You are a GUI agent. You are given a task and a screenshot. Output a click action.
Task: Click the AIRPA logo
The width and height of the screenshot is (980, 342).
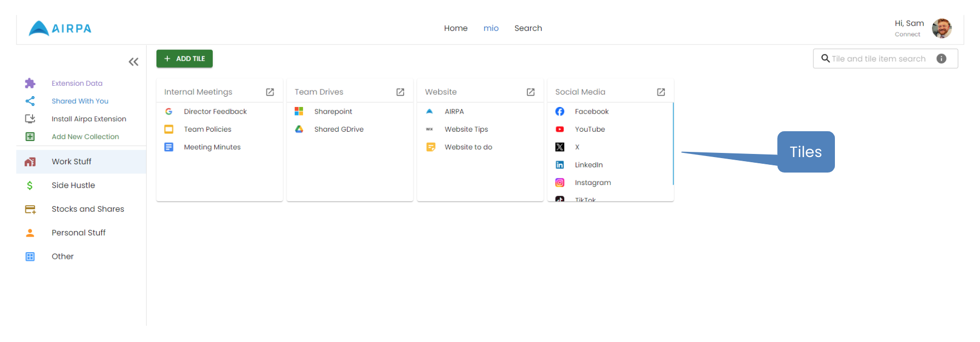60,28
